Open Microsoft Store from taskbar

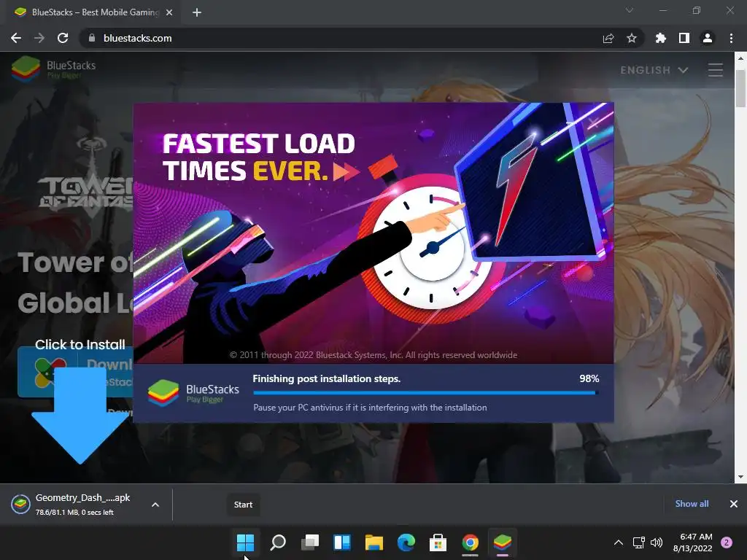(x=438, y=542)
